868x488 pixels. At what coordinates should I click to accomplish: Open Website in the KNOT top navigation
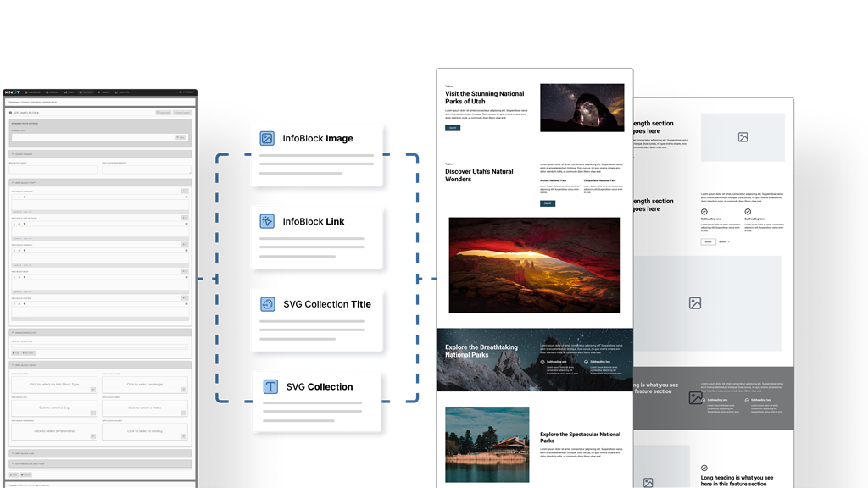(104, 92)
